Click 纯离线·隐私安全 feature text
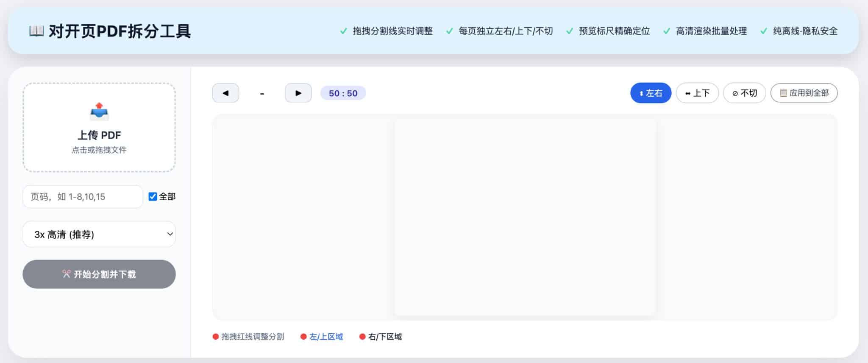The height and width of the screenshot is (363, 868). coord(805,31)
